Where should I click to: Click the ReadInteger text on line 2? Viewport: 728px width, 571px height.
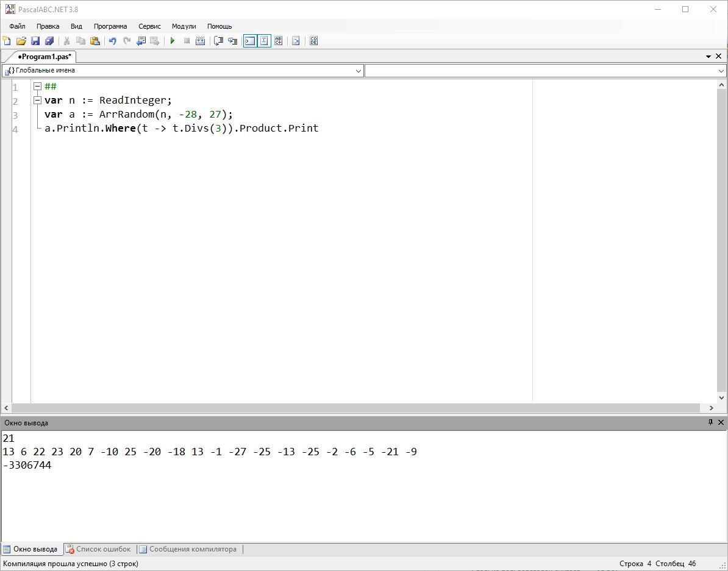click(x=134, y=101)
